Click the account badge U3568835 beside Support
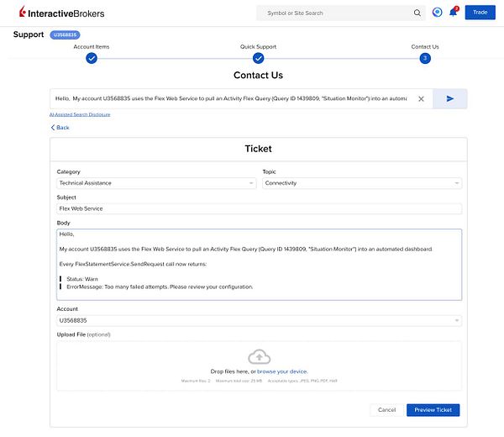The width and height of the screenshot is (504, 437). 65,34
